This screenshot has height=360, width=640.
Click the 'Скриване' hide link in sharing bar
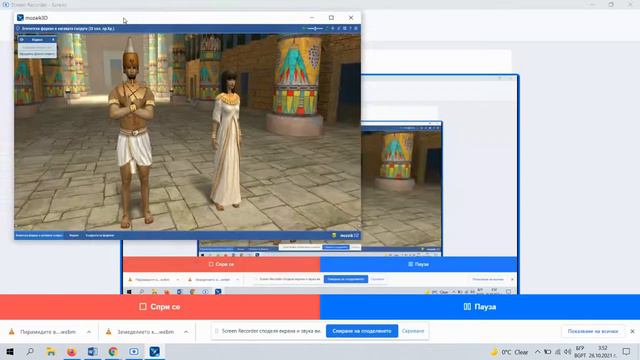coord(413,331)
